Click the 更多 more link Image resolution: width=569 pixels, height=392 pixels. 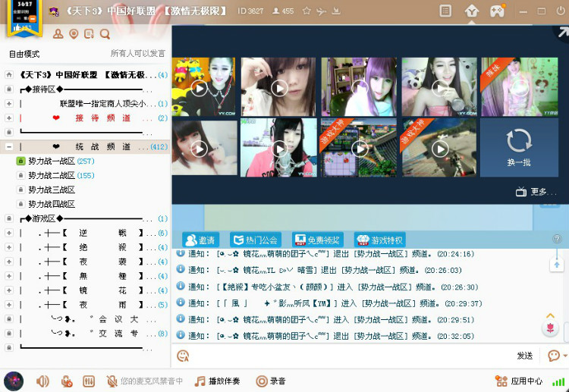click(x=542, y=192)
